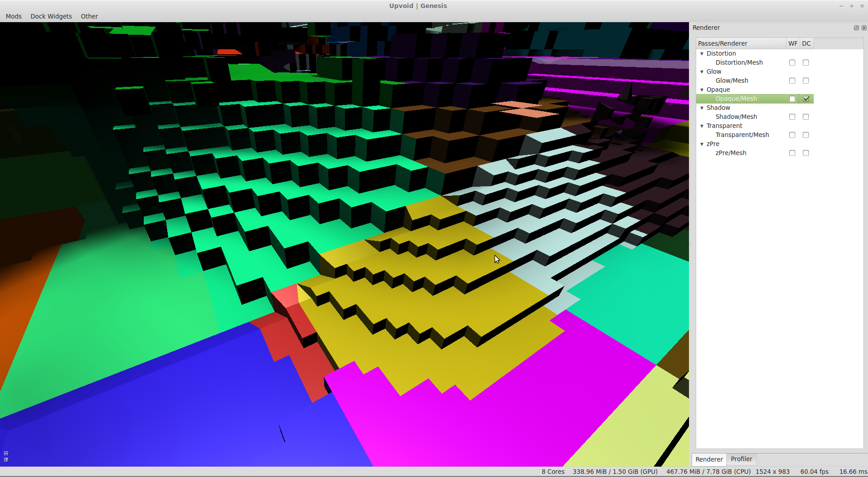
Task: Float the Renderer dock panel
Action: [856, 28]
